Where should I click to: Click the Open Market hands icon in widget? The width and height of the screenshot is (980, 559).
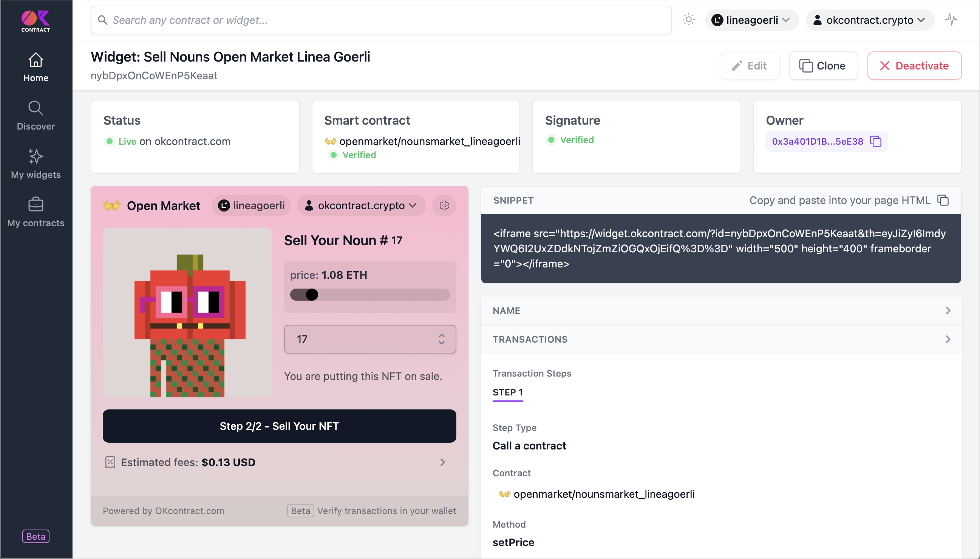112,206
